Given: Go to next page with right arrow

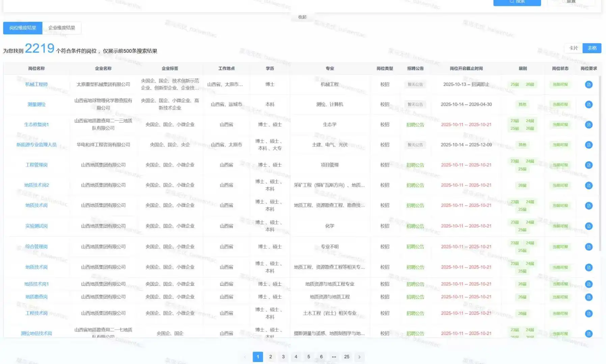Looking at the screenshot, I should (x=359, y=357).
